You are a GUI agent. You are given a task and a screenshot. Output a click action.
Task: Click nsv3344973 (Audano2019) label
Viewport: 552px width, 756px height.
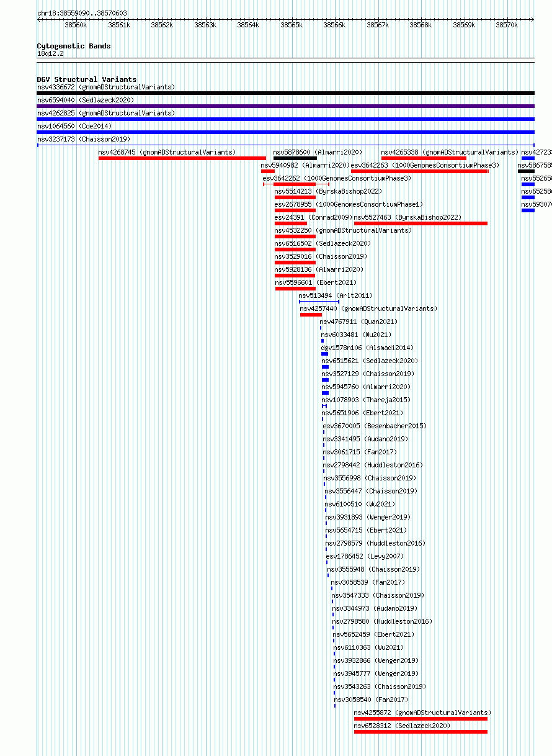[x=375, y=608]
